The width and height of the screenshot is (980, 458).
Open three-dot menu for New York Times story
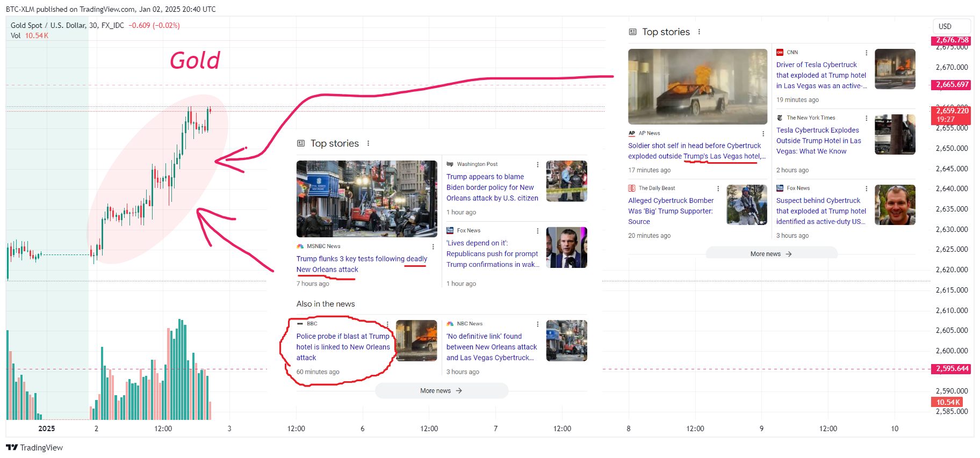click(866, 118)
